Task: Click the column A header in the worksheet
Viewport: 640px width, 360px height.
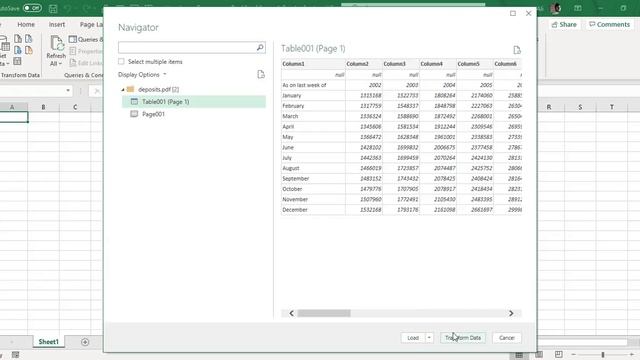Action: coord(12,107)
